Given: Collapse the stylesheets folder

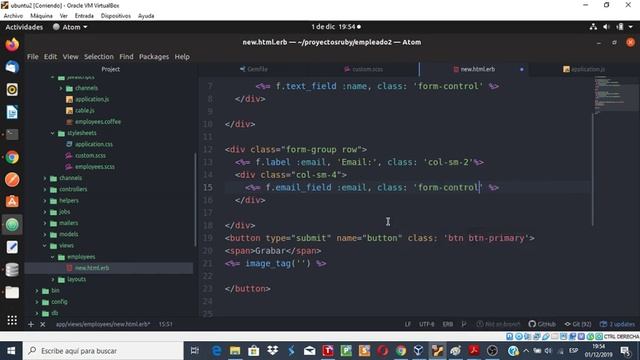Looking at the screenshot, I should point(53,133).
